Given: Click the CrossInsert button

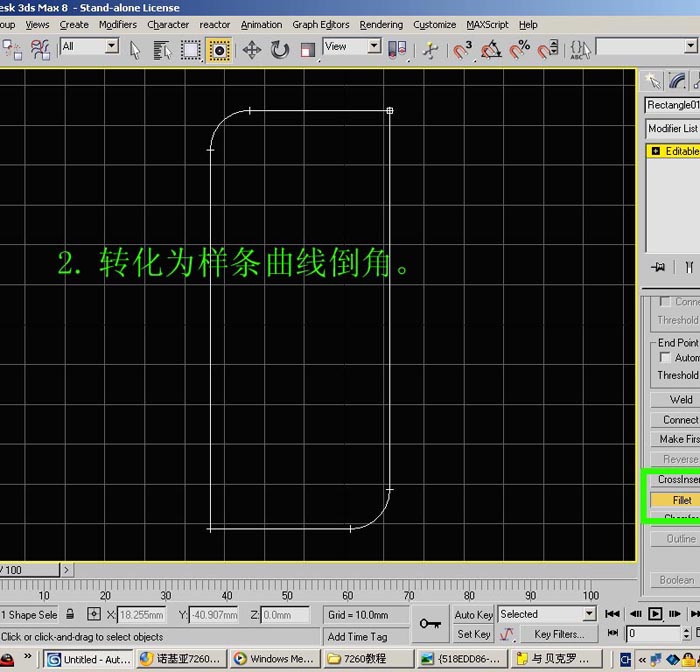Looking at the screenshot, I should pos(675,480).
